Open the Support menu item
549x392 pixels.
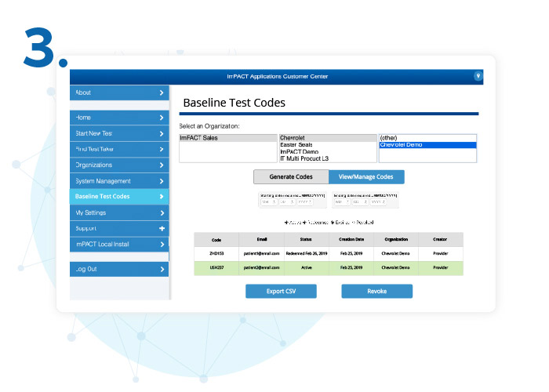coord(119,229)
